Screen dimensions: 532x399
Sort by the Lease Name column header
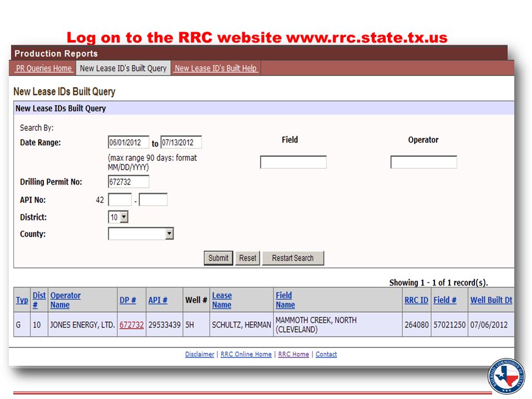(222, 300)
